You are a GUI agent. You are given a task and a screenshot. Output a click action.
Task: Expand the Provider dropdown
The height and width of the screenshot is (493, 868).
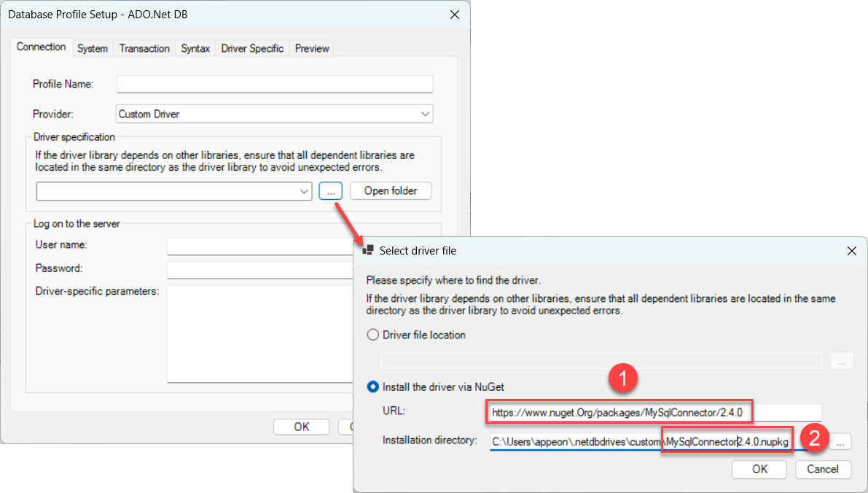click(x=425, y=114)
